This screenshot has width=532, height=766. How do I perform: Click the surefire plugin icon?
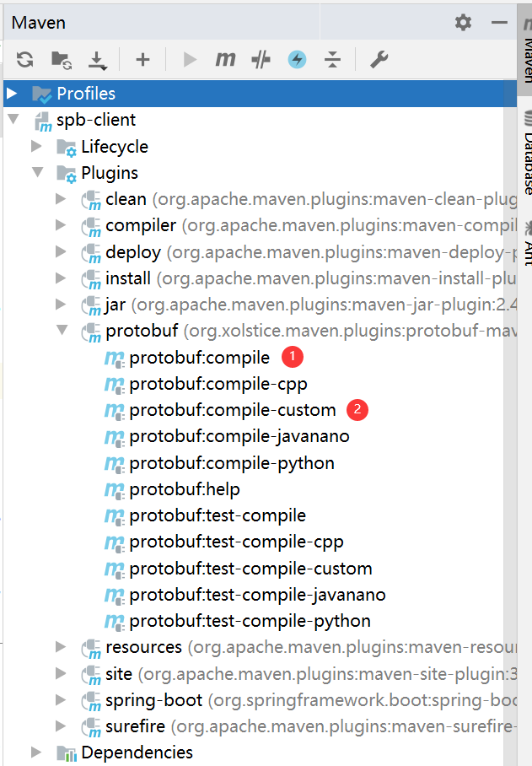(91, 728)
